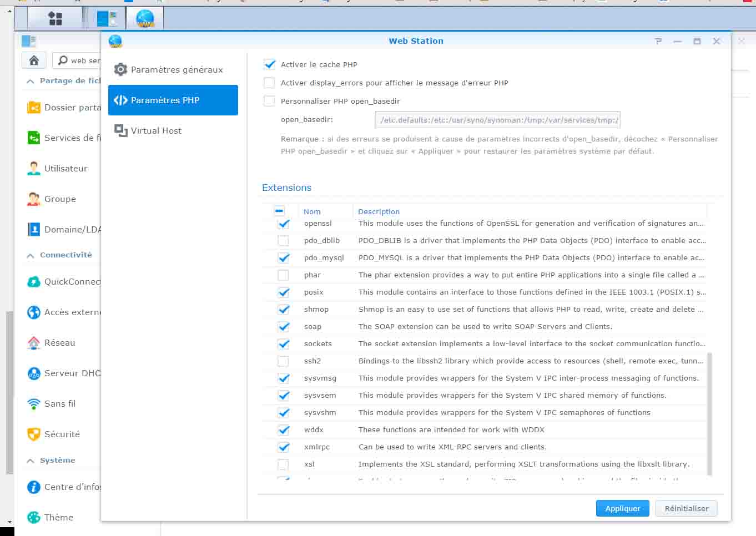Check the pdo_dblib extension box
Screen dimensions: 756x536
click(x=283, y=241)
